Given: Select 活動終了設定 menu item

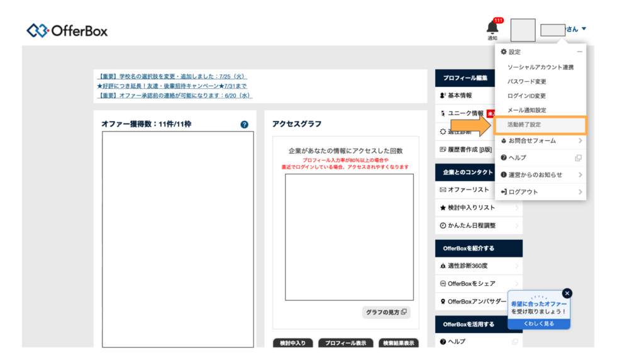Looking at the screenshot, I should (540, 125).
